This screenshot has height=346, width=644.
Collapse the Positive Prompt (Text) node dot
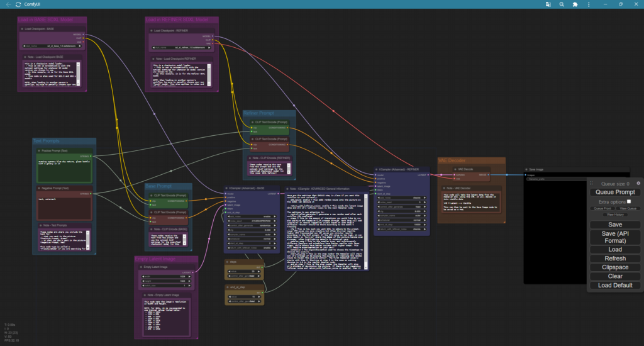click(x=40, y=151)
